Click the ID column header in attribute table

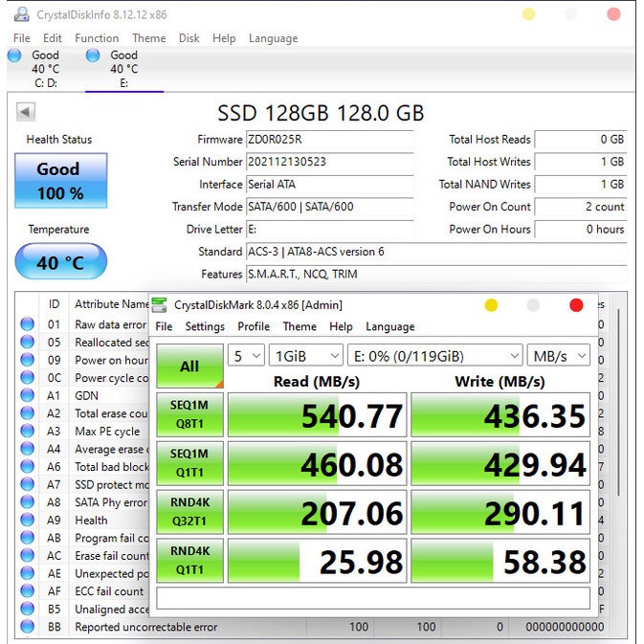pos(54,304)
